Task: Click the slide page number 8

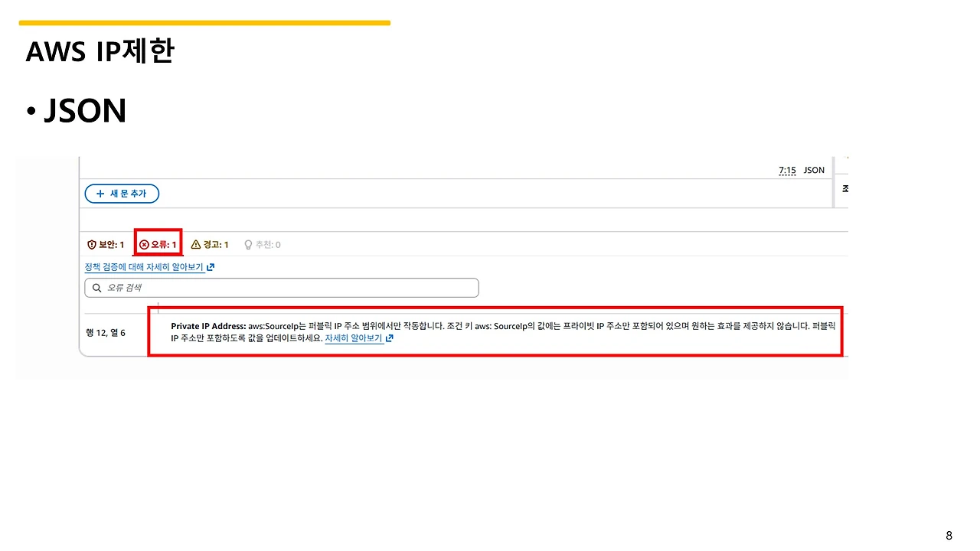Action: tap(949, 536)
